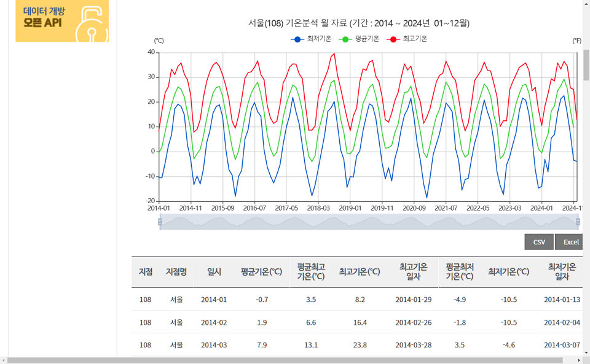Click the 7.9 average temperature cell

pyautogui.click(x=262, y=345)
